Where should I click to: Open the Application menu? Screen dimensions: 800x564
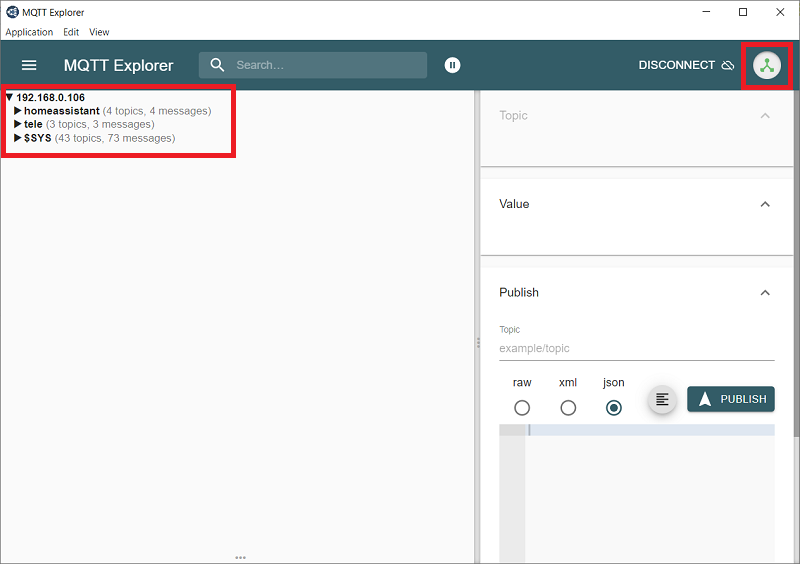coord(29,32)
